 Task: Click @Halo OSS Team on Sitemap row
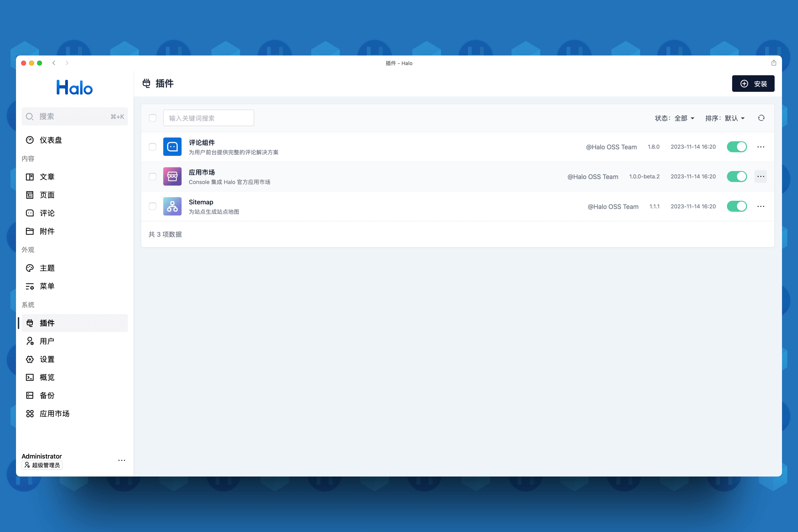point(613,207)
